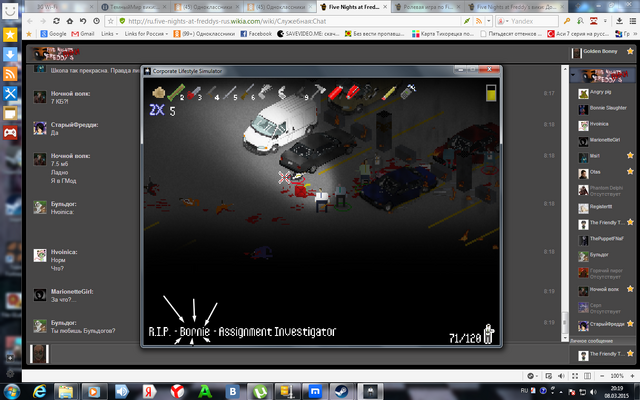
Task: Switch to ТемныйМир вики tab
Action: [135, 7]
